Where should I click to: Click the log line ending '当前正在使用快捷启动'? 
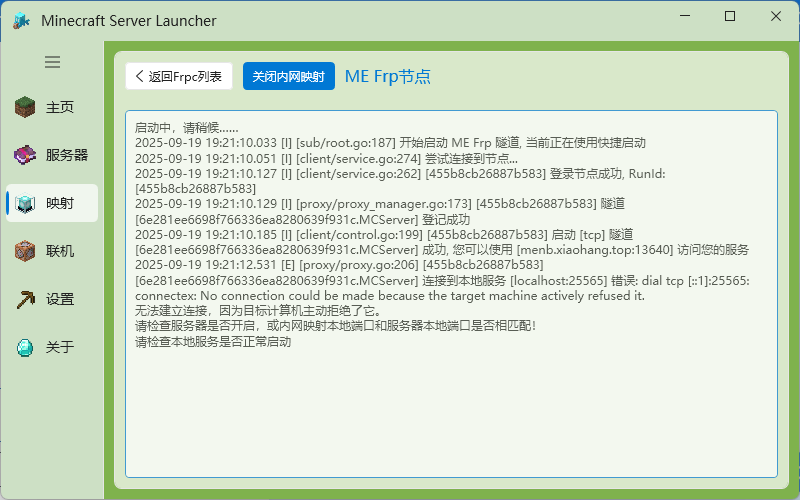click(x=390, y=143)
